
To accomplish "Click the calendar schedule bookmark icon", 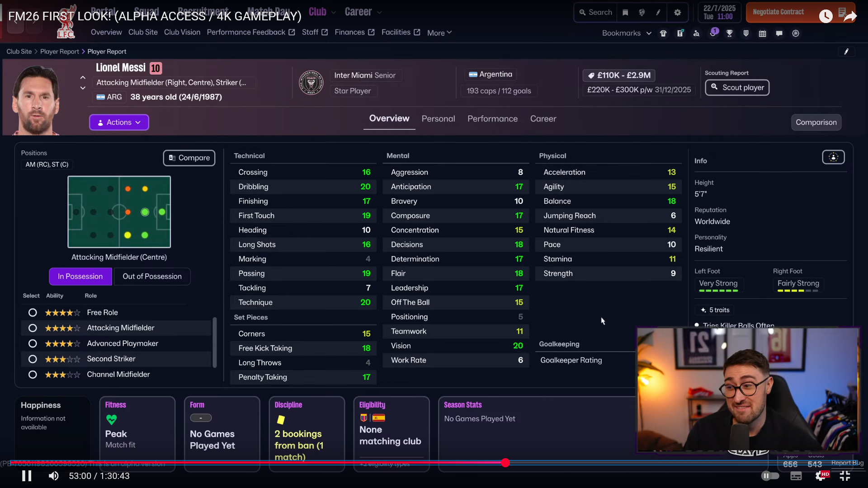I will point(762,33).
